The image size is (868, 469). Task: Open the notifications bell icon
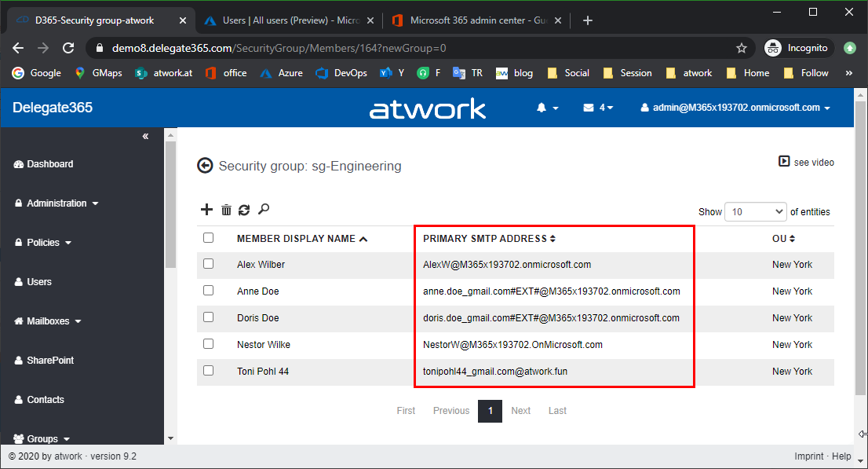pos(546,108)
